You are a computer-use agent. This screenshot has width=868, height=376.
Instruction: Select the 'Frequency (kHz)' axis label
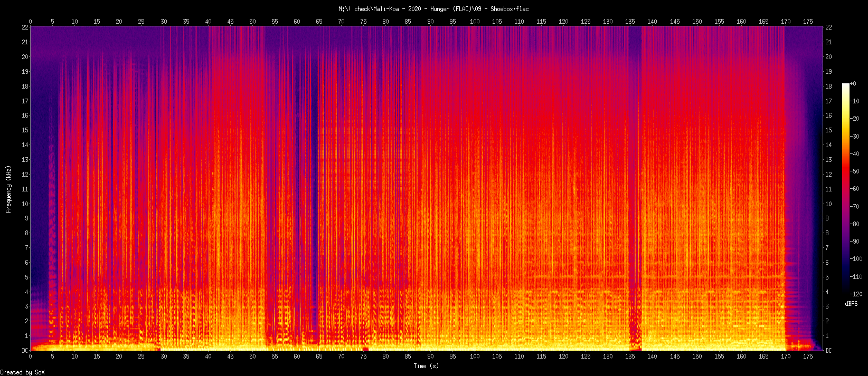tap(8, 189)
